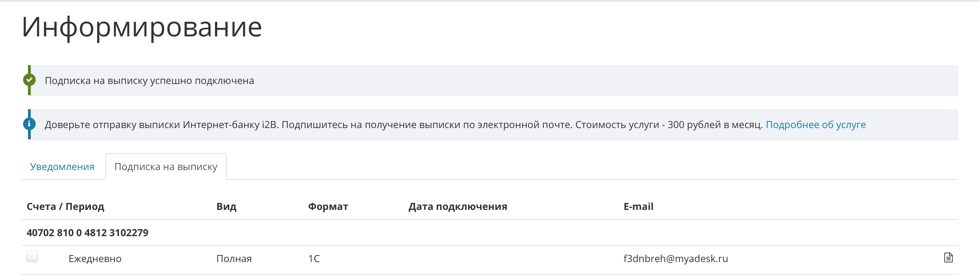
Task: Open the Уведомления tab
Action: pyautogui.click(x=62, y=167)
